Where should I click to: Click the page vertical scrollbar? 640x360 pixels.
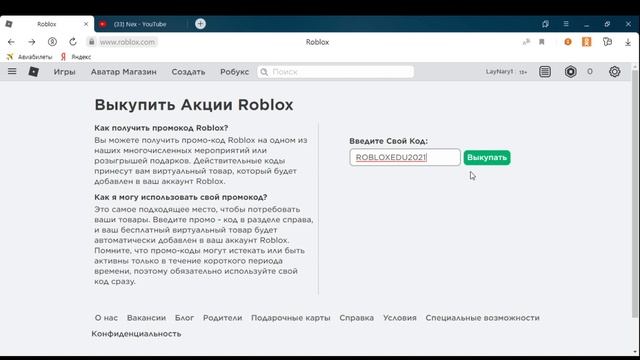[x=635, y=193]
